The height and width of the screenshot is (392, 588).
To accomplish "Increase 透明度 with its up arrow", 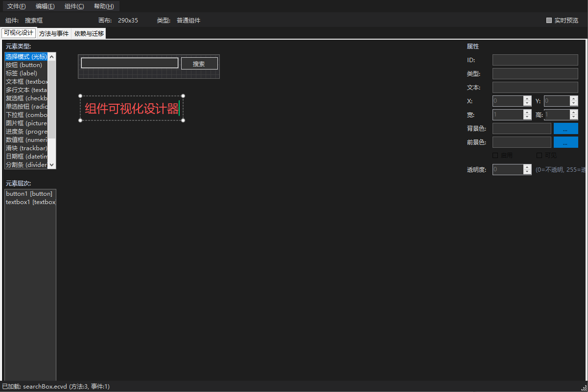I will [527, 167].
